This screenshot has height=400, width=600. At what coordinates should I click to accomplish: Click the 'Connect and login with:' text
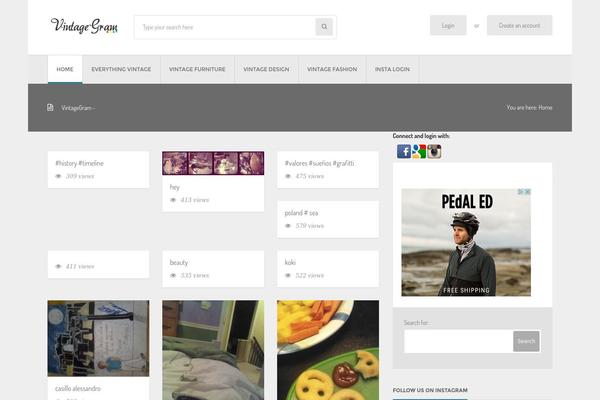pyautogui.click(x=421, y=136)
